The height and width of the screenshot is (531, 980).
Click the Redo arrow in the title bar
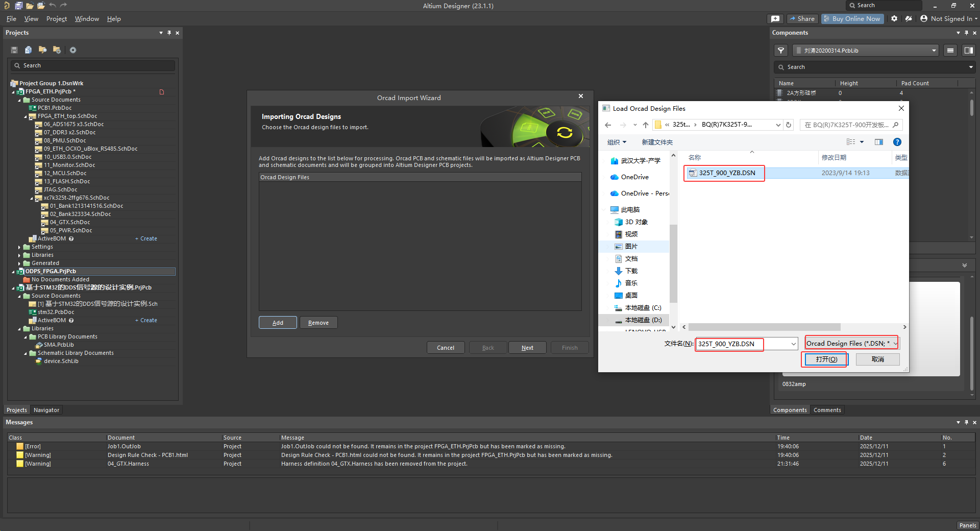point(64,6)
